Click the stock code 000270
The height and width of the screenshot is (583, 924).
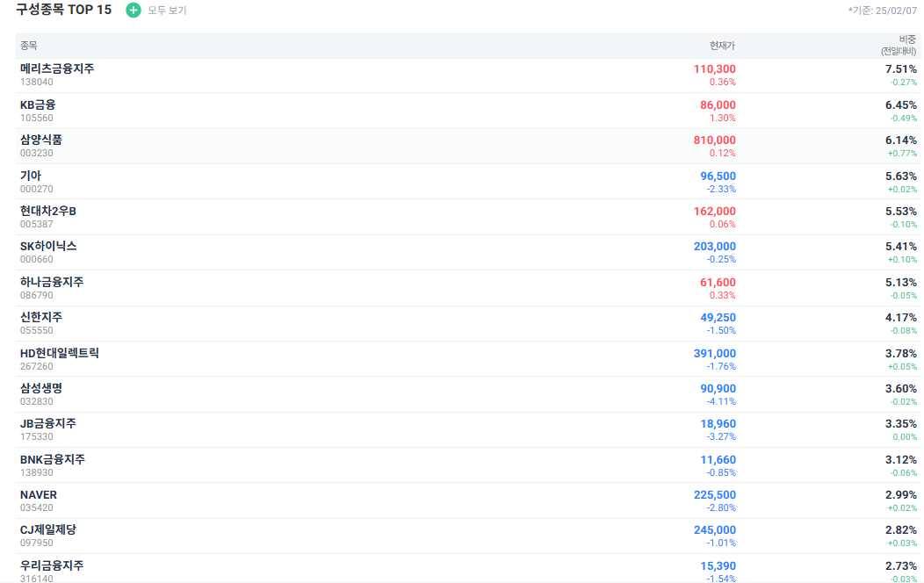pyautogui.click(x=37, y=189)
